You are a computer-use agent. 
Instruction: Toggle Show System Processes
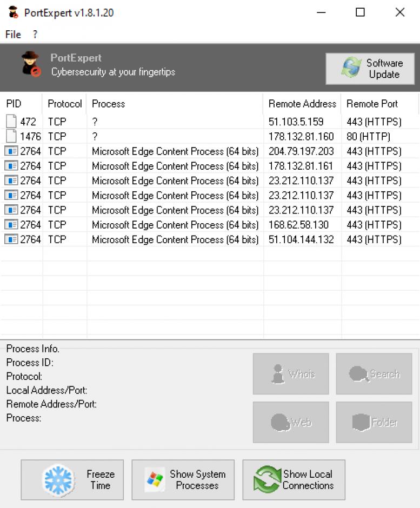[183, 480]
